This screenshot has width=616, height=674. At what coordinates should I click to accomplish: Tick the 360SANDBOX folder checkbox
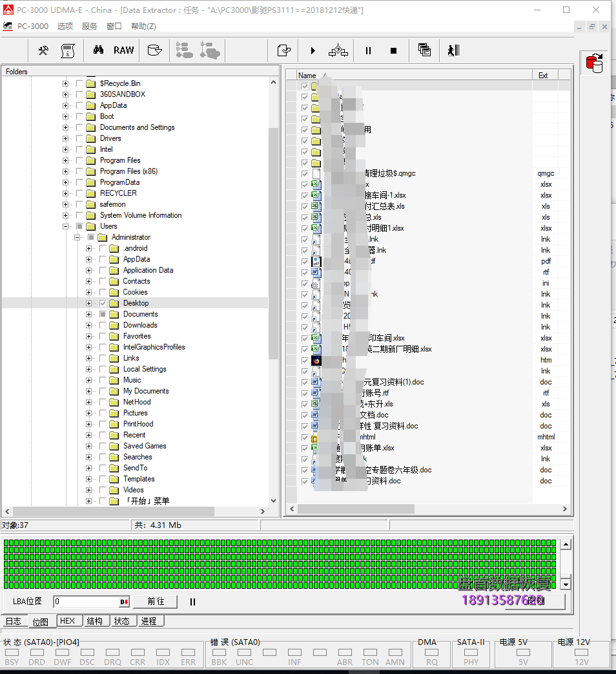pos(79,94)
